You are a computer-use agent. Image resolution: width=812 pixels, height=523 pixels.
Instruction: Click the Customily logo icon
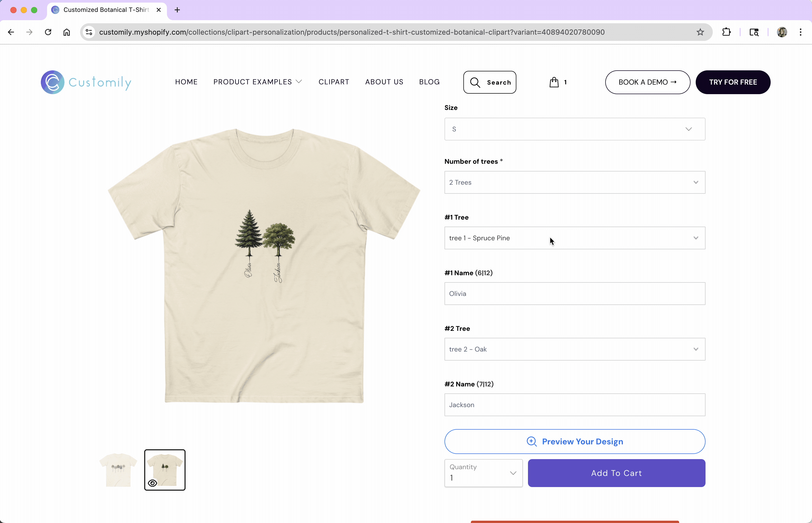[53, 82]
